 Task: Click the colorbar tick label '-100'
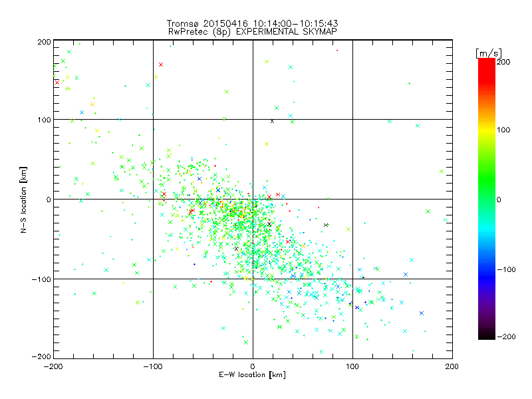tap(506, 270)
